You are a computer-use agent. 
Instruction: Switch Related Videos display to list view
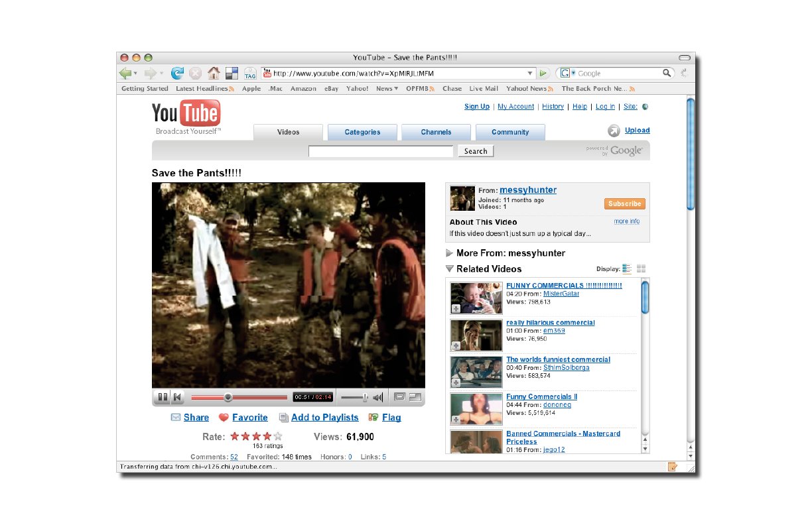click(x=627, y=268)
